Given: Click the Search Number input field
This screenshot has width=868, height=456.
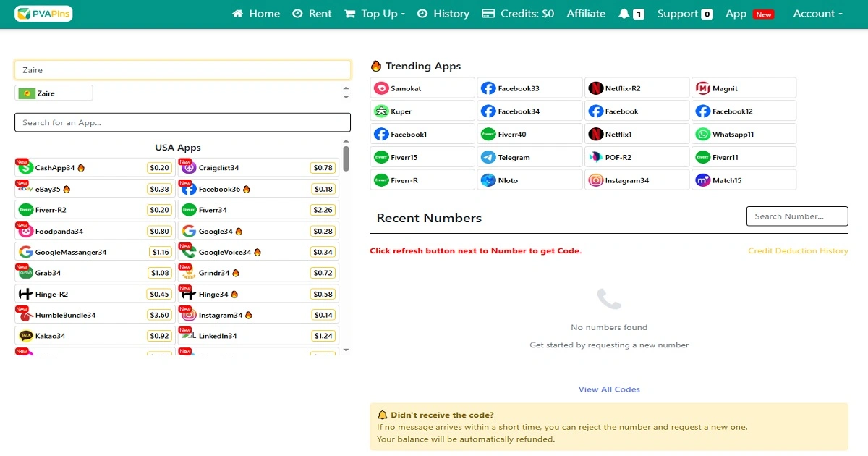Looking at the screenshot, I should tap(796, 216).
